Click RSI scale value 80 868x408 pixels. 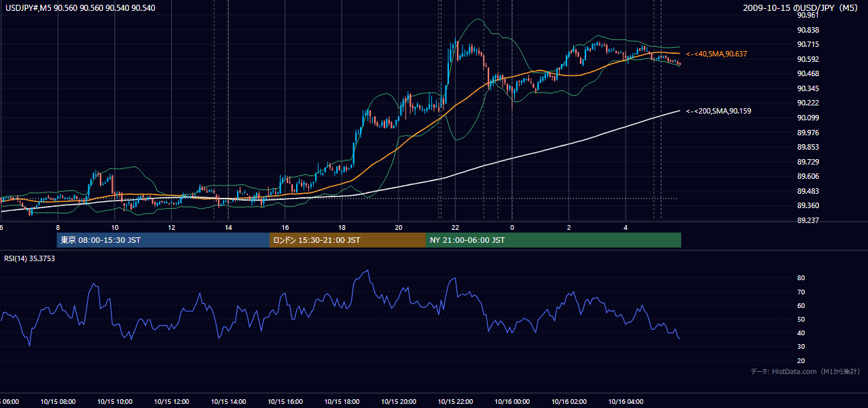(x=801, y=278)
